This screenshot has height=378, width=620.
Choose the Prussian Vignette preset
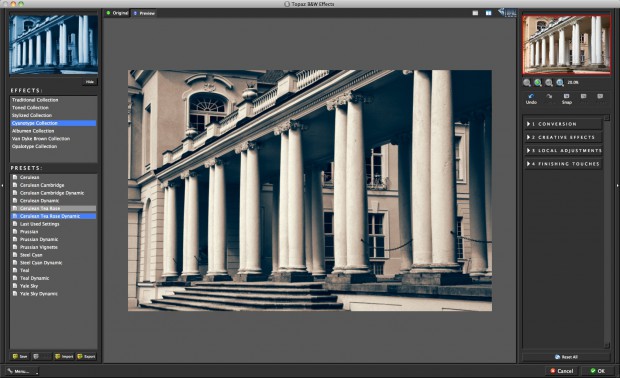click(x=53, y=247)
